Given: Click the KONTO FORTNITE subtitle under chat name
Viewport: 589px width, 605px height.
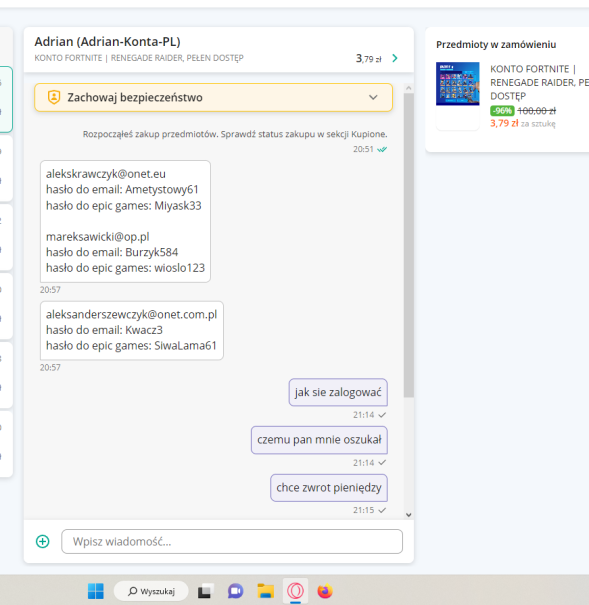Looking at the screenshot, I should click(x=139, y=58).
